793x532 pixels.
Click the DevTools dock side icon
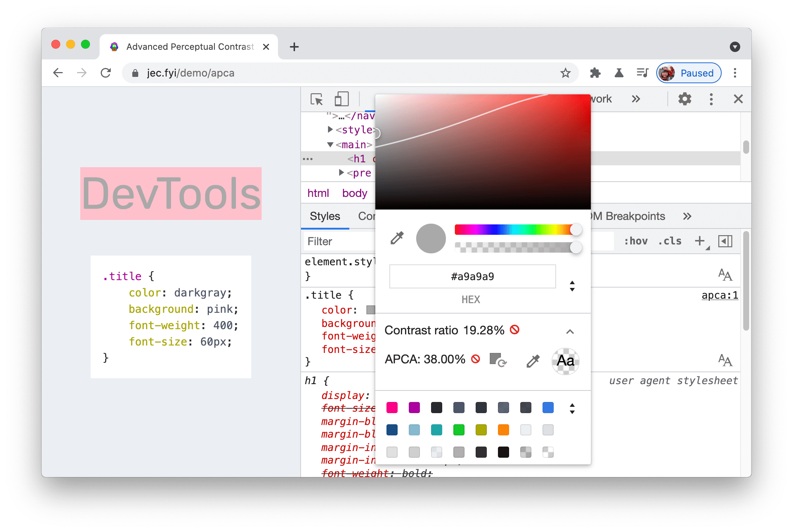pyautogui.click(x=712, y=99)
